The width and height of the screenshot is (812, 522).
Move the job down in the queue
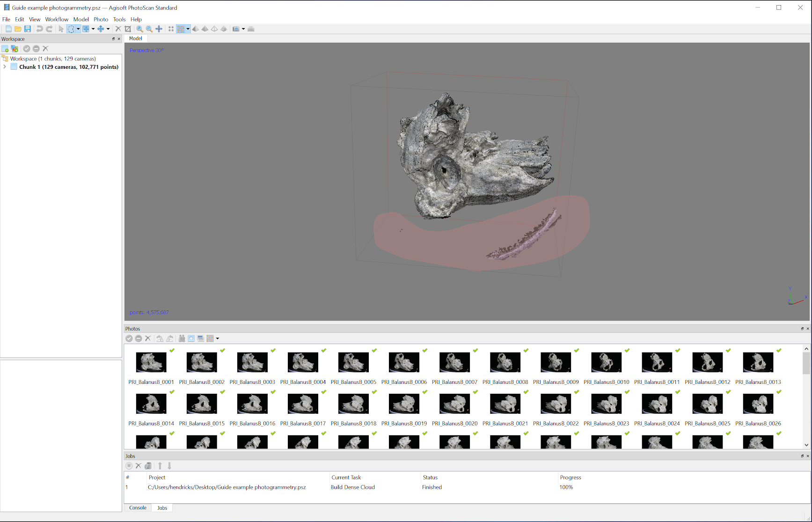coord(169,466)
